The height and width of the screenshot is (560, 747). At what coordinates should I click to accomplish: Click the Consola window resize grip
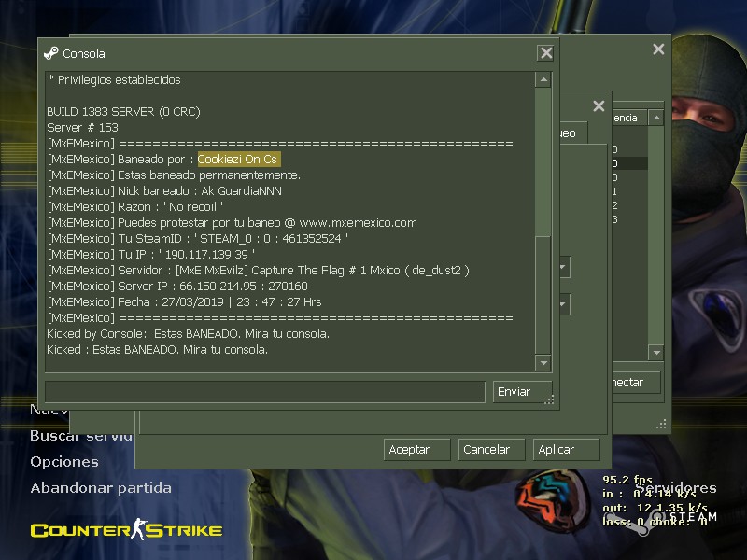click(549, 400)
